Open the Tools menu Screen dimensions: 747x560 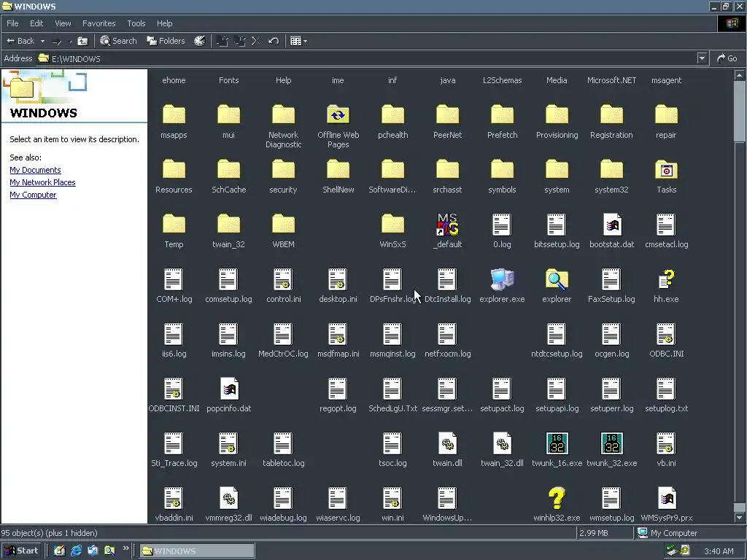(x=136, y=23)
